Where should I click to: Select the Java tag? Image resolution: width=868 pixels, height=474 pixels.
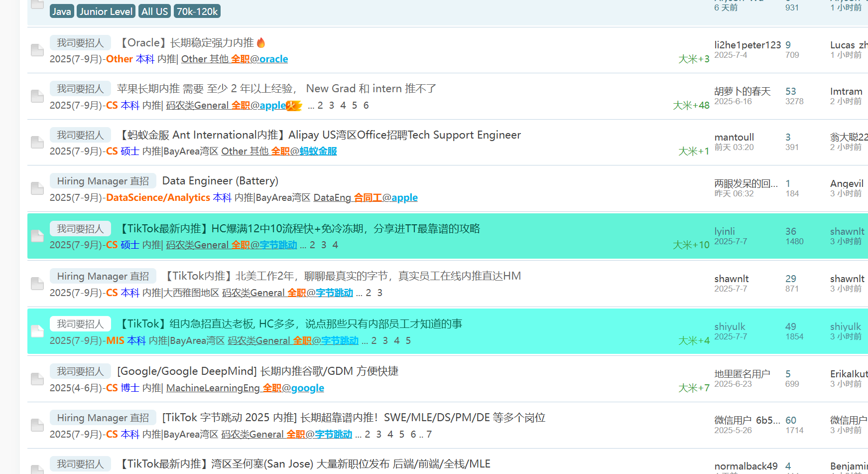[62, 11]
